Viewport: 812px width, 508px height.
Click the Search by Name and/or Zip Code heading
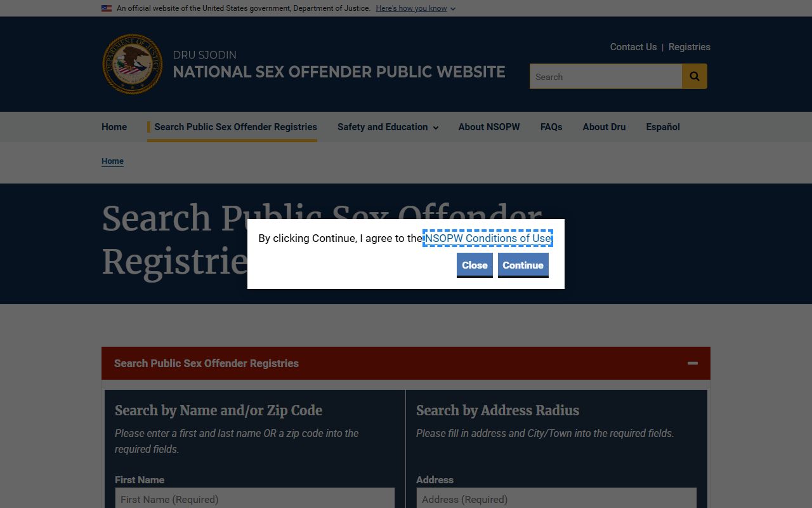[x=218, y=411]
